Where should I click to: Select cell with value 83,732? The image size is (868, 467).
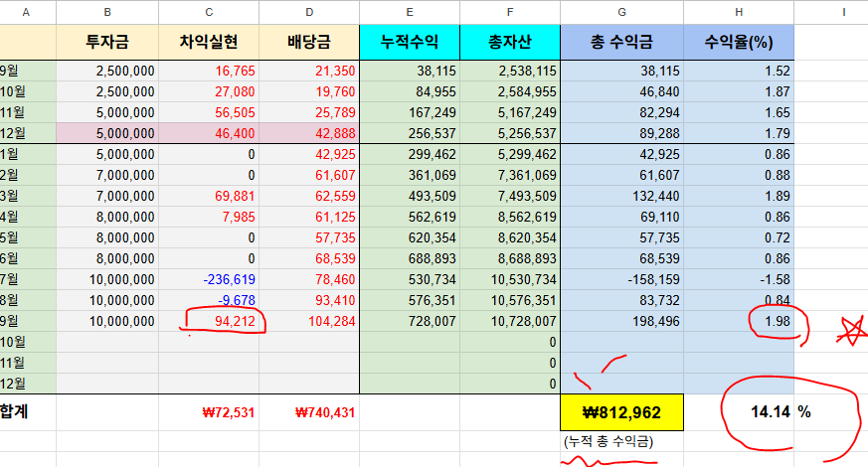click(621, 300)
